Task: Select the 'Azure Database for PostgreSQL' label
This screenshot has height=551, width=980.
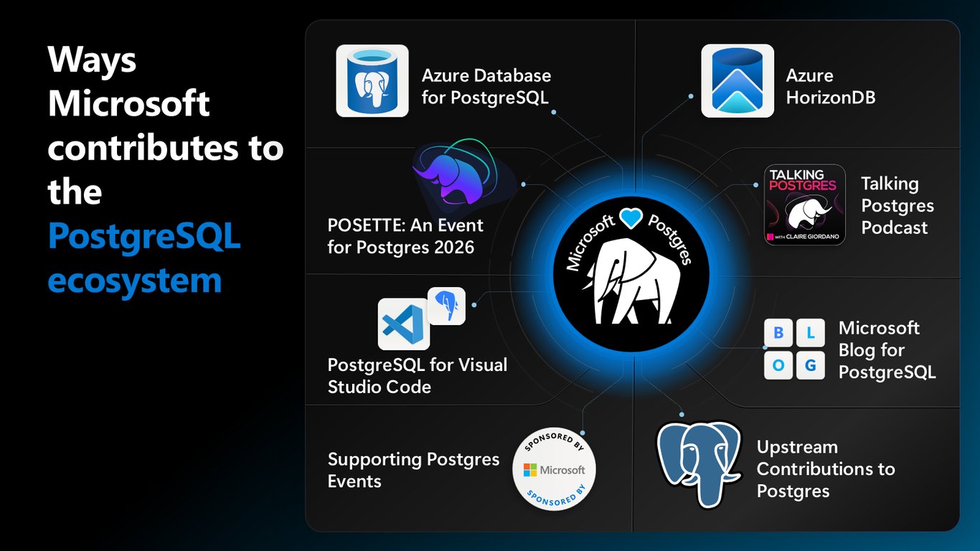Action: pyautogui.click(x=486, y=86)
